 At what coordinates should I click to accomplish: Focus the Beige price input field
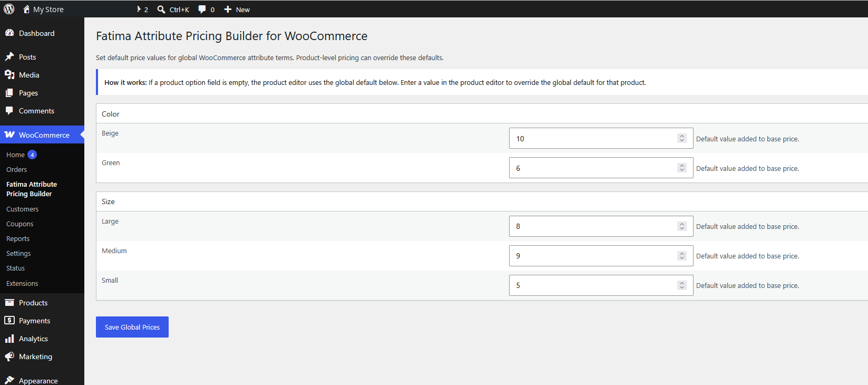[x=601, y=138]
